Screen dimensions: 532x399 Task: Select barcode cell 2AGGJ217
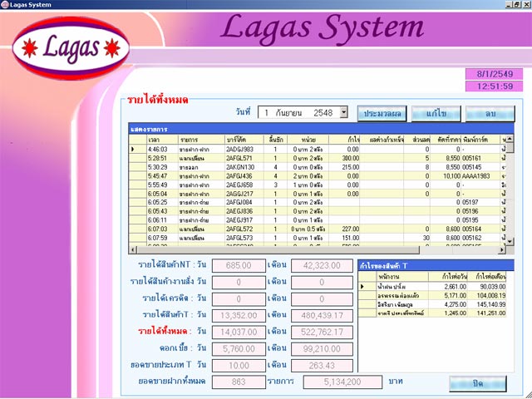(244, 194)
